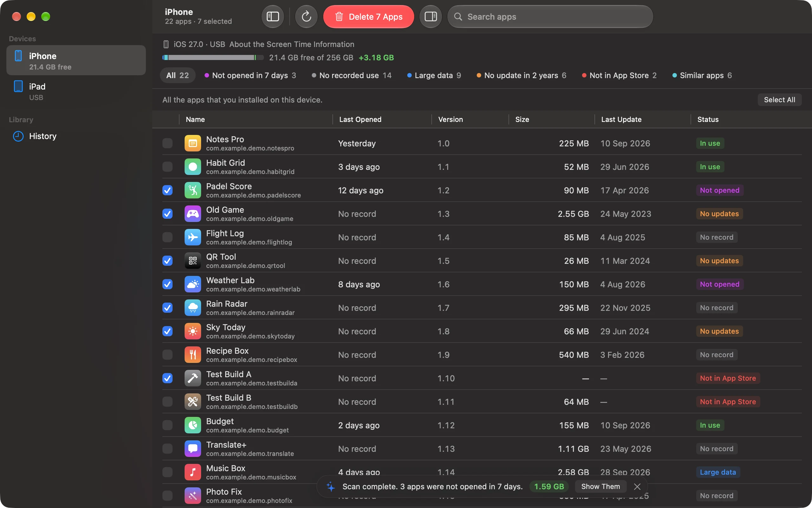The width and height of the screenshot is (812, 508).
Task: Click the Translate+ speech bubble icon
Action: [x=193, y=449]
